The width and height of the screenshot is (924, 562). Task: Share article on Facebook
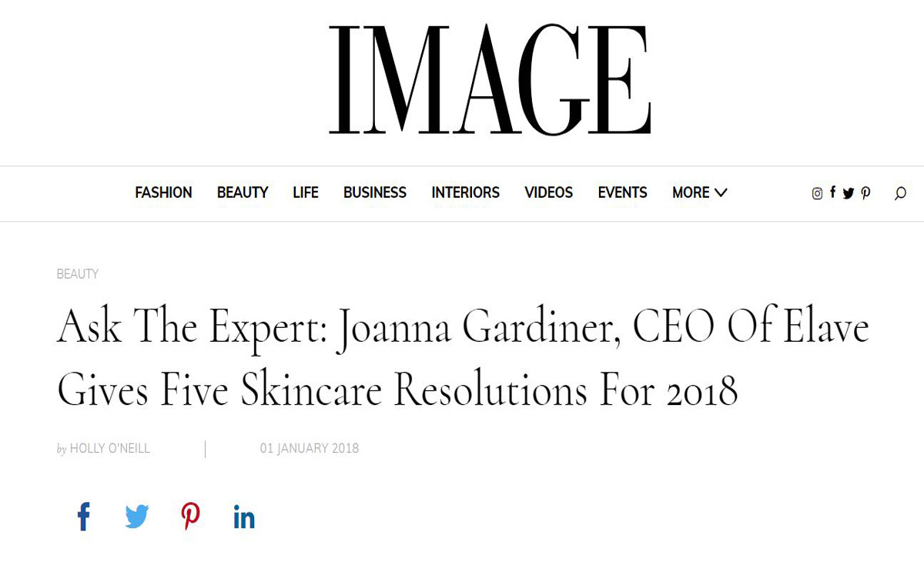[x=84, y=517]
